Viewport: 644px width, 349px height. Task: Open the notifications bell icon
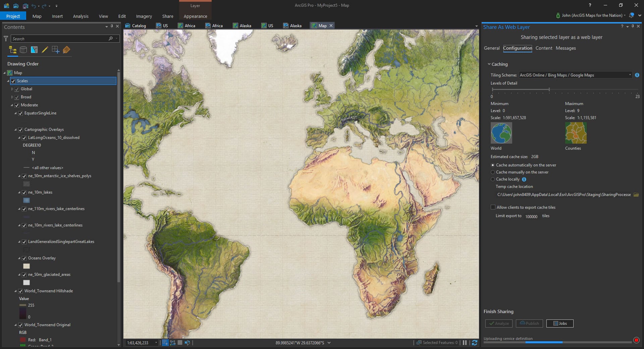click(x=632, y=15)
